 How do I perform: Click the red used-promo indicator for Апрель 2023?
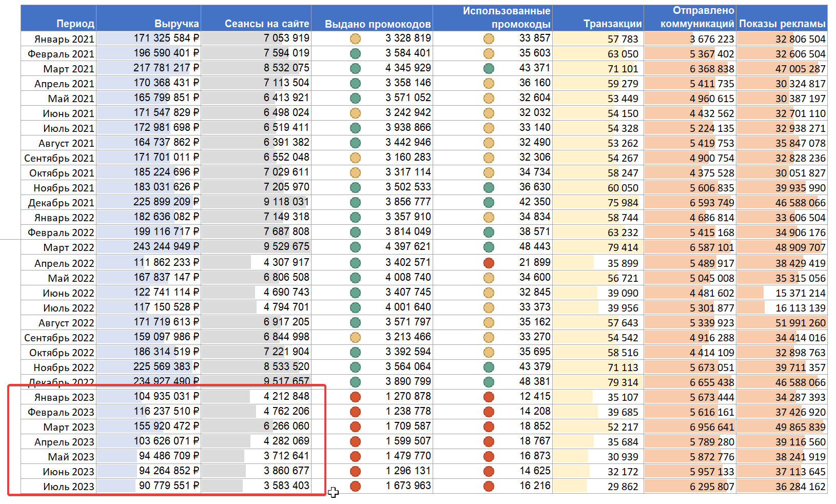[489, 442]
